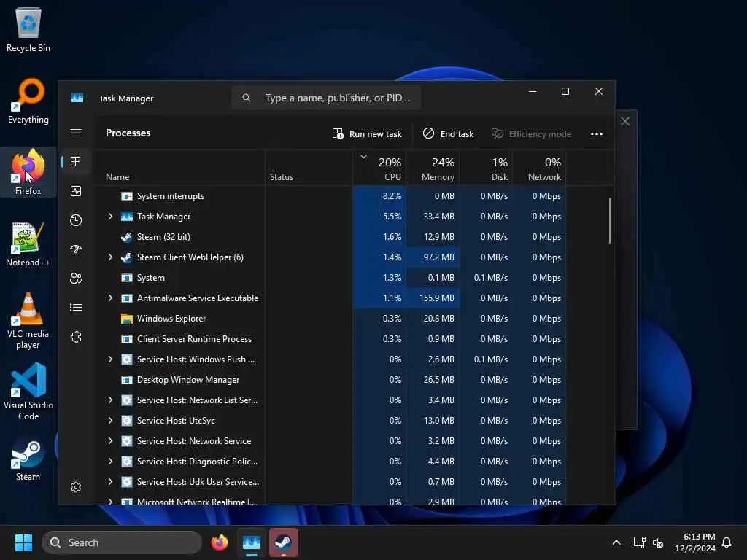Open the Windows Start menu
Viewport: 747px width, 560px height.
coord(23,542)
